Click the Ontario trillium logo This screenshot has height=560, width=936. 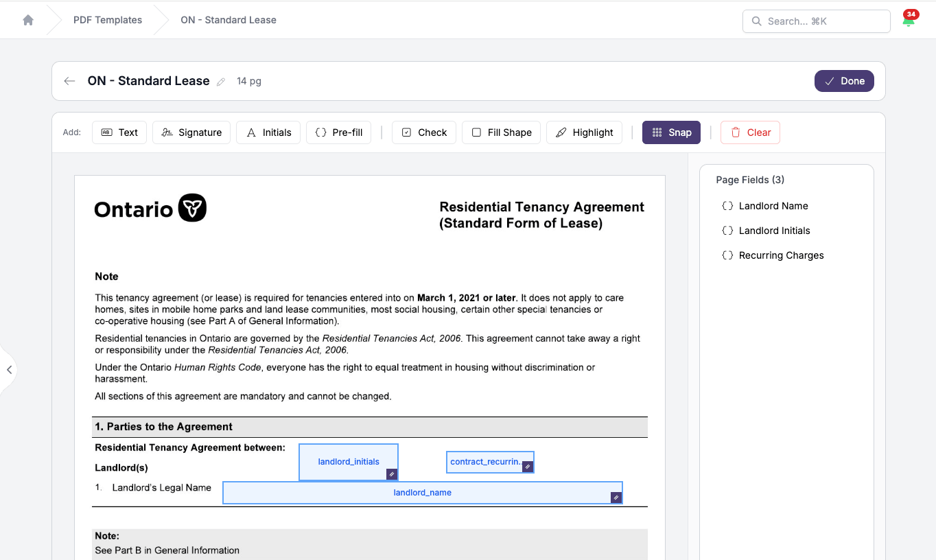pos(192,208)
